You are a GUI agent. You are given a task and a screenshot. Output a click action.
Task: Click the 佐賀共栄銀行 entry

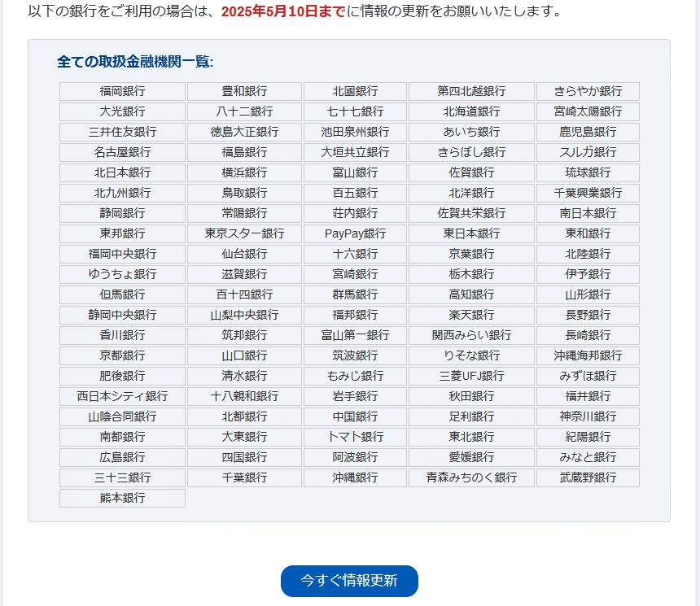pyautogui.click(x=471, y=213)
